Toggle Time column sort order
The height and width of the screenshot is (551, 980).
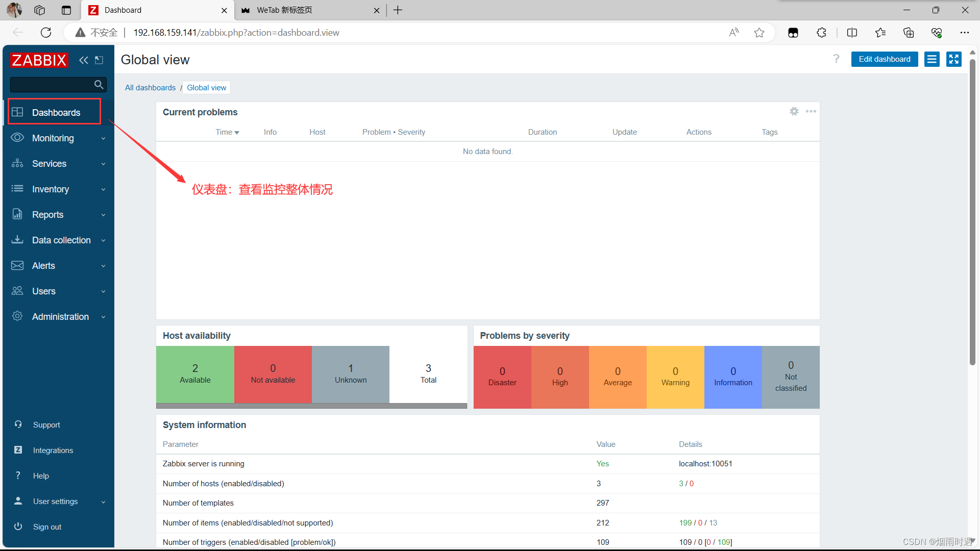click(x=227, y=132)
